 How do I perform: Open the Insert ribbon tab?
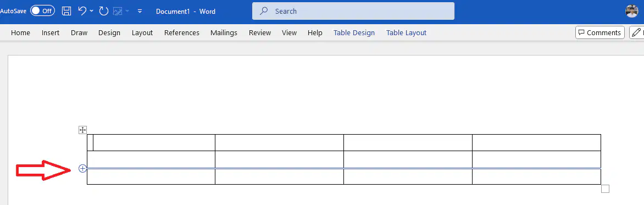[x=51, y=33]
